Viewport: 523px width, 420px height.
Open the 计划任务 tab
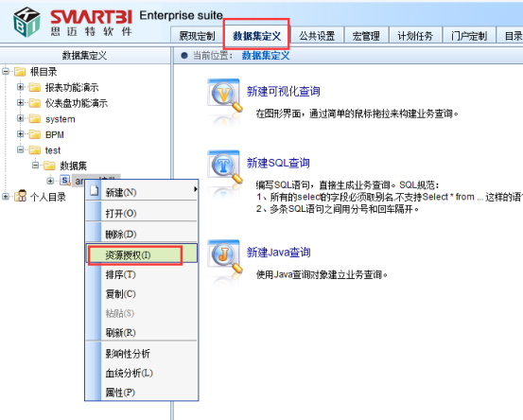[415, 36]
